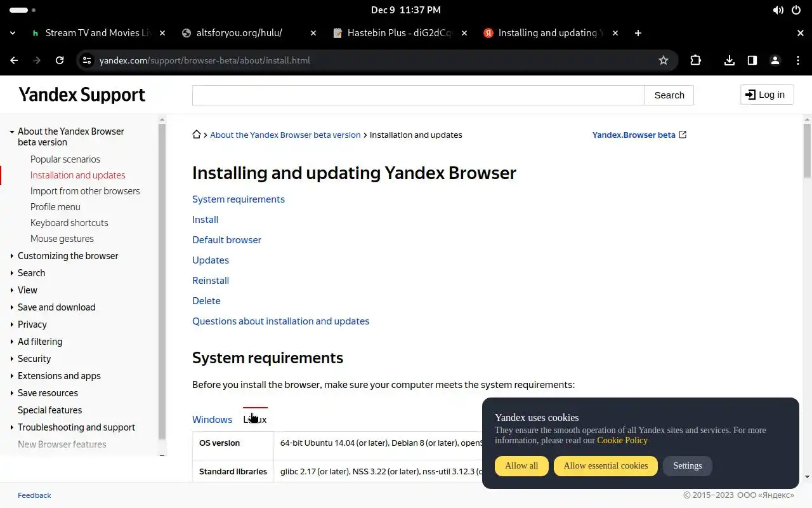Expand Save and download section
This screenshot has height=508, width=812.
(x=12, y=307)
